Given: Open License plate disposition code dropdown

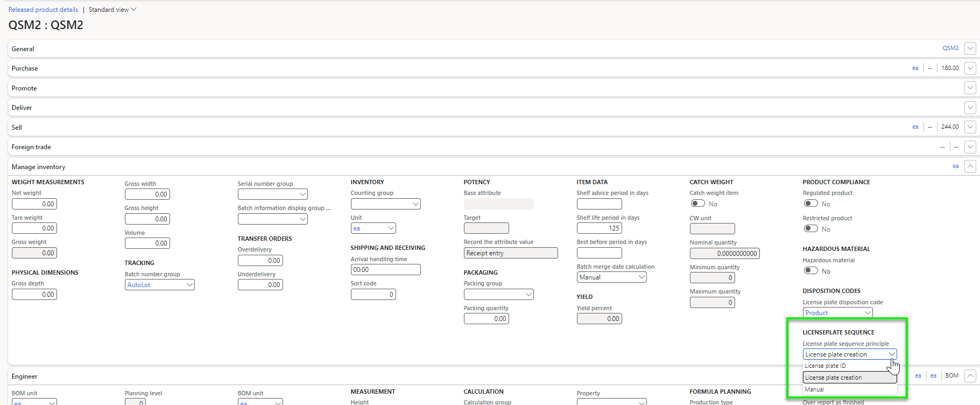Looking at the screenshot, I should point(868,313).
